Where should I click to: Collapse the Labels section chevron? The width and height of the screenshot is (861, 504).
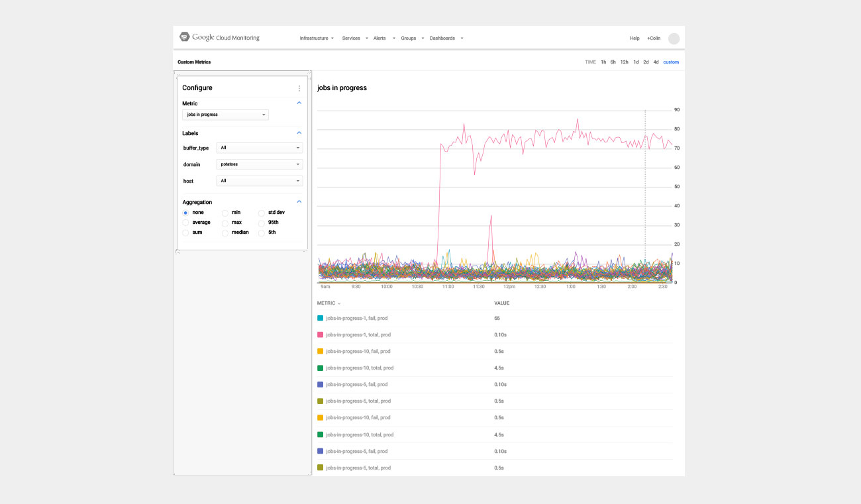pos(299,133)
